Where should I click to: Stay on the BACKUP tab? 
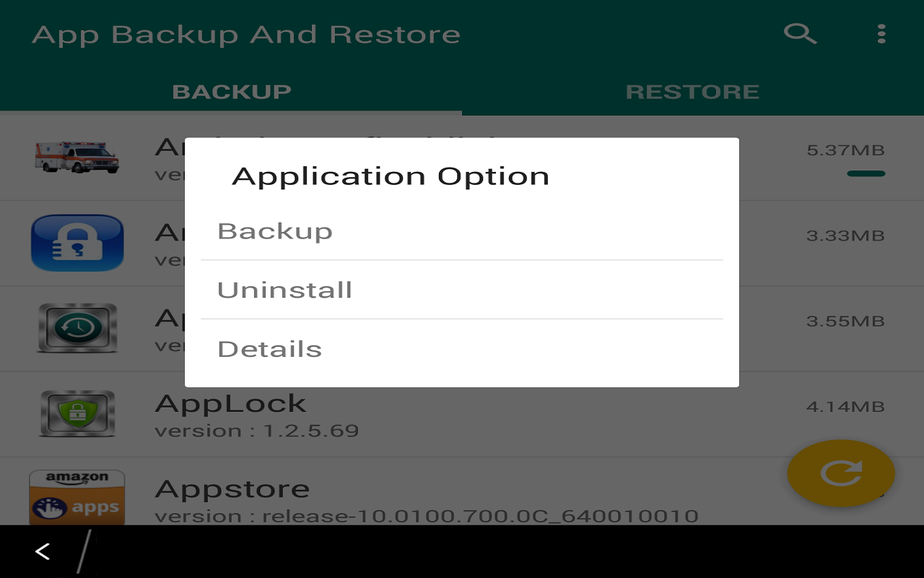point(232,91)
